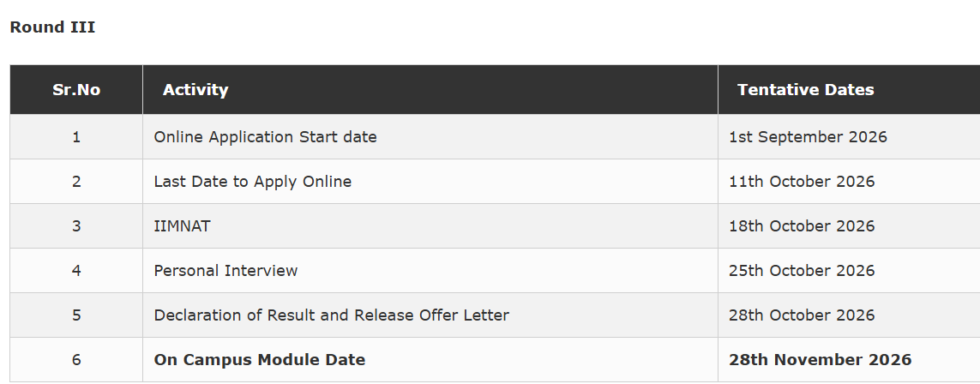
Task: Select Last Date to Apply Online text
Action: [x=252, y=182]
